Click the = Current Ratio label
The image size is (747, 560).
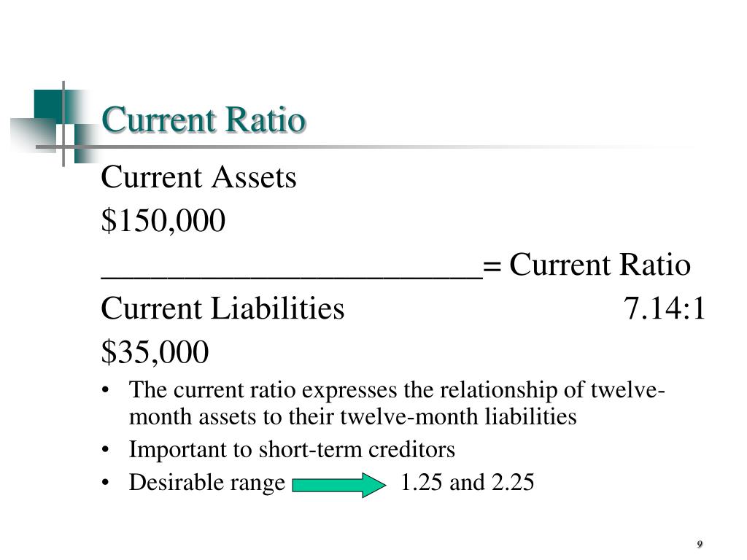click(x=587, y=264)
